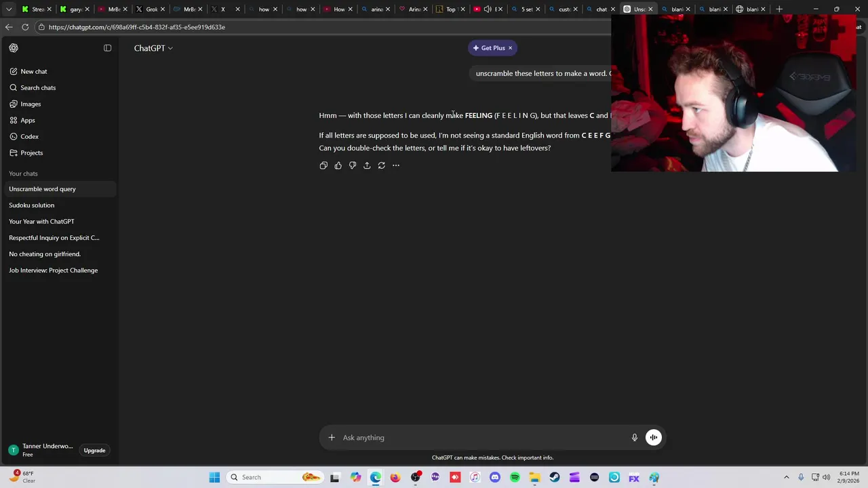Click the user message bubble "unscramble these letters"

coord(542,73)
